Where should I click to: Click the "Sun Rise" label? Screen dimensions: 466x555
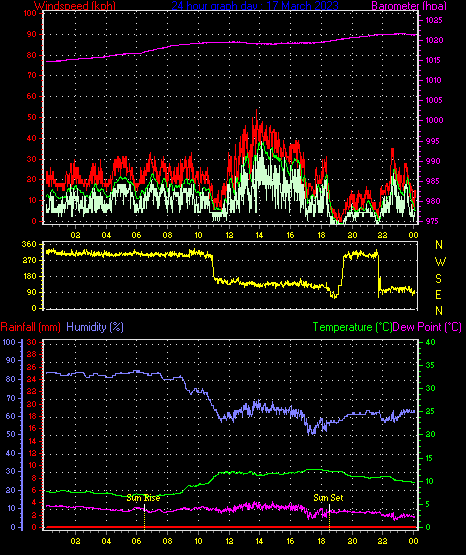click(143, 498)
